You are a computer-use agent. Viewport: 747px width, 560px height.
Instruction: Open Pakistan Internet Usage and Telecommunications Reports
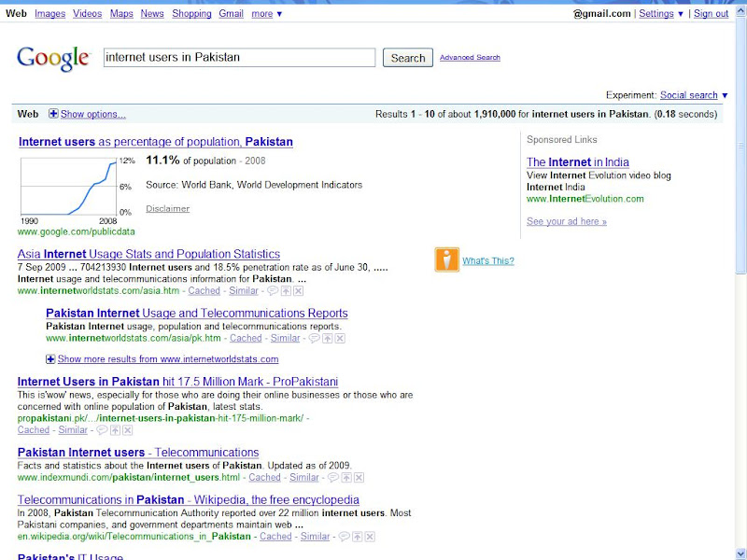(197, 313)
